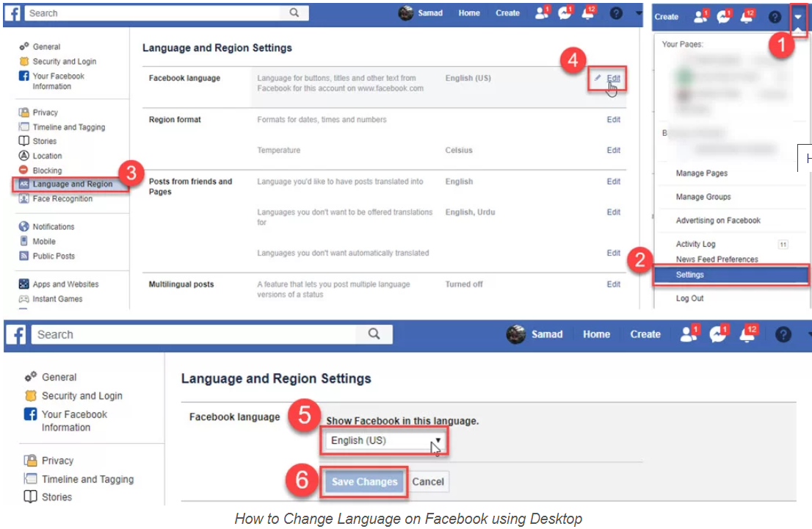Screen dimensions: 812x529
Task: Click the Public Posts feed icon
Action: point(23,256)
